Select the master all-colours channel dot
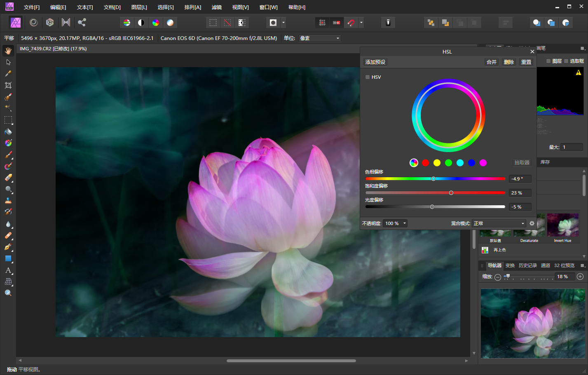 pyautogui.click(x=414, y=163)
